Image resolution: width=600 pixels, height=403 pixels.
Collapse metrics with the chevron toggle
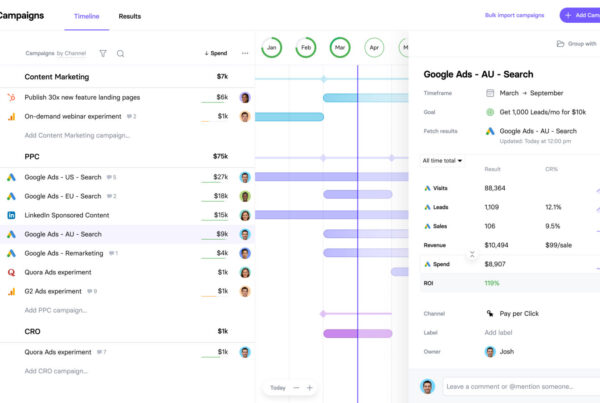[472, 254]
